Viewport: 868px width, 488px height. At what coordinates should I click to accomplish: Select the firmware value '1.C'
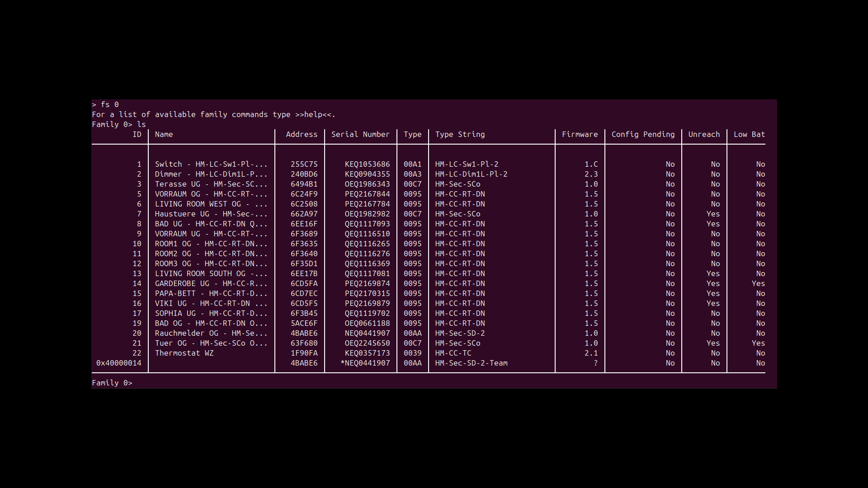click(591, 164)
